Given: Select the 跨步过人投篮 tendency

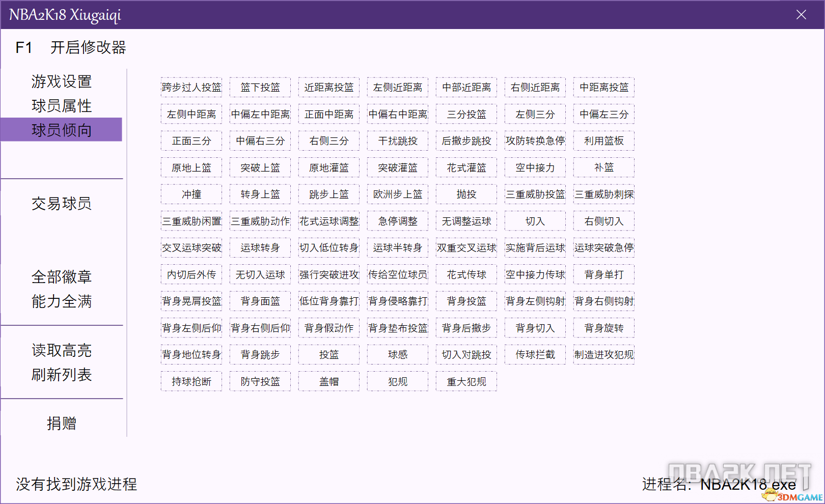Looking at the screenshot, I should (x=191, y=87).
